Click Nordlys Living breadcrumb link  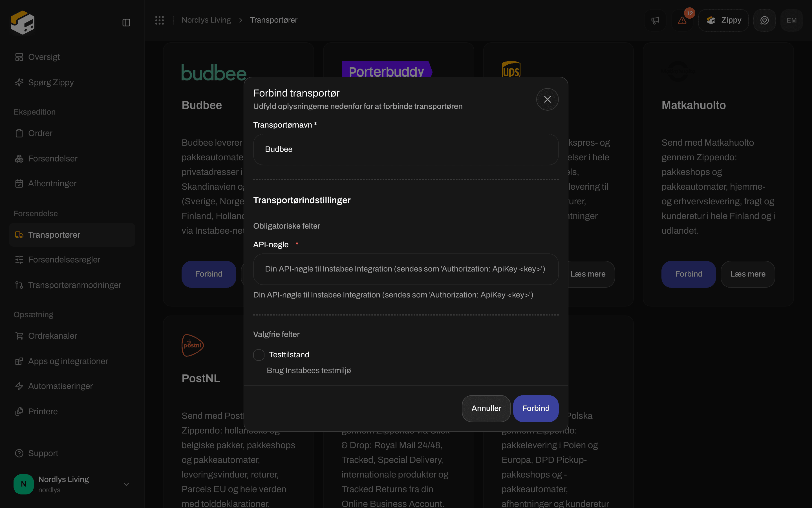[x=206, y=20]
